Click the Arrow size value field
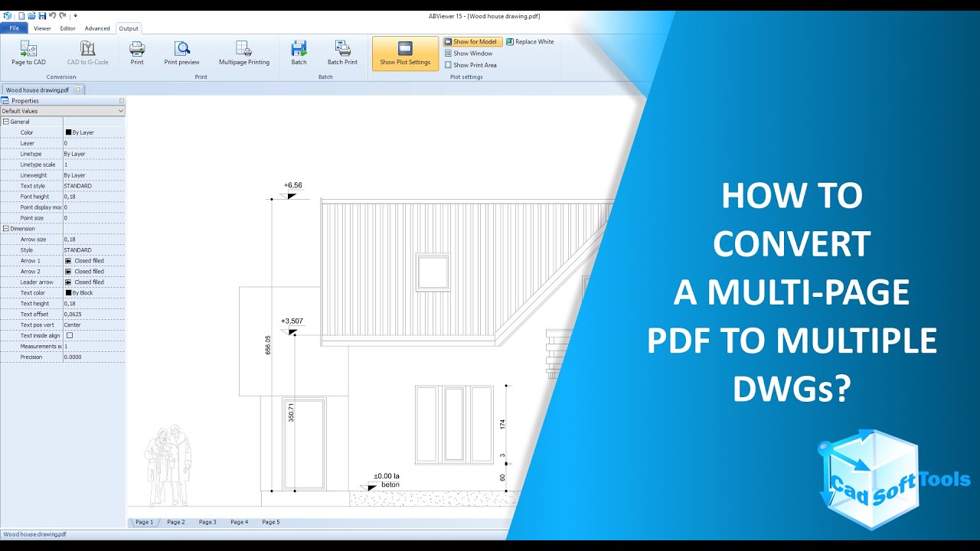 pos(93,240)
